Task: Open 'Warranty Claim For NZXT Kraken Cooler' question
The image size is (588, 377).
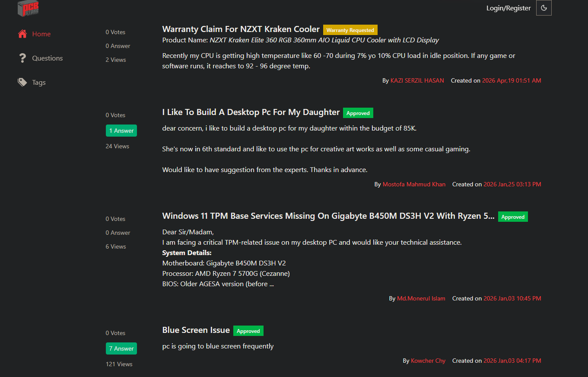Action: 241,29
